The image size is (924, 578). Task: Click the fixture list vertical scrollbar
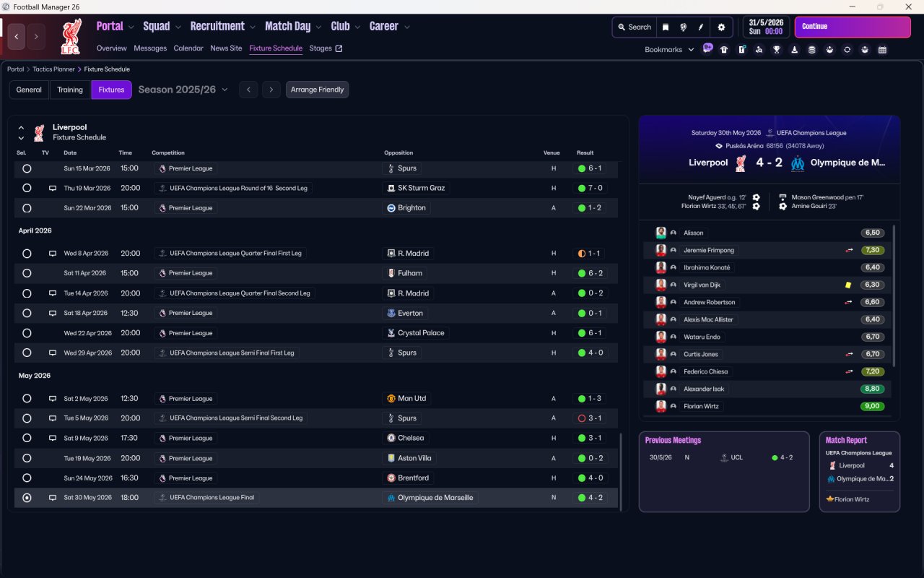pos(620,472)
